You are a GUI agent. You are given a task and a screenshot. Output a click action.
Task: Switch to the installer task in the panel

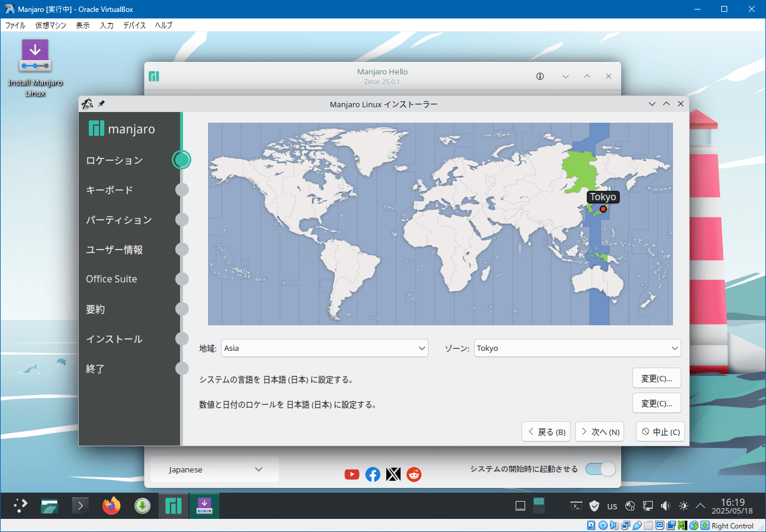[204, 506]
